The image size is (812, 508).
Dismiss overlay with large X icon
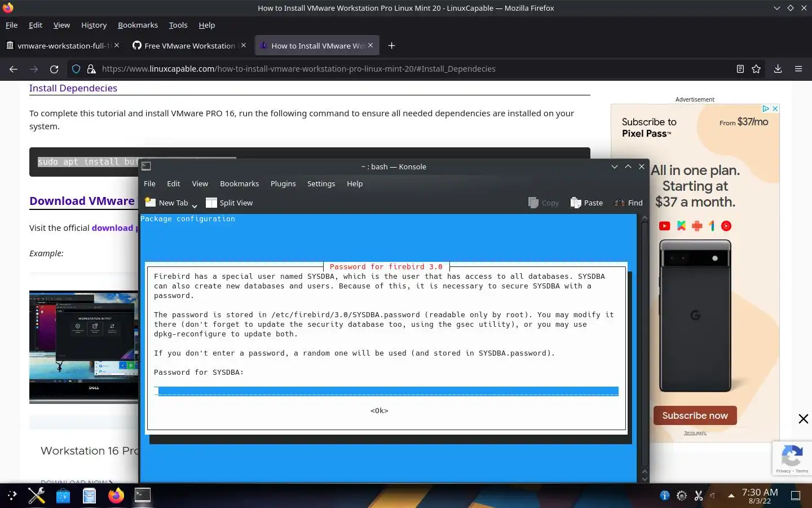click(x=804, y=419)
